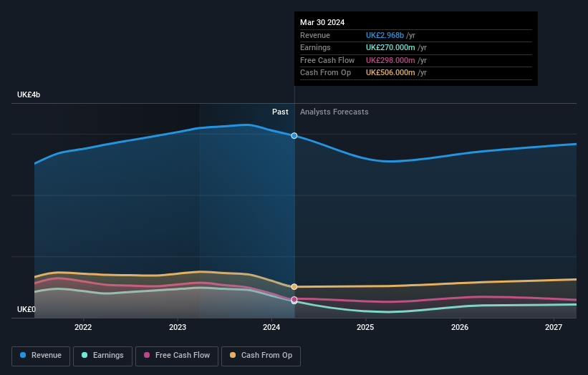The height and width of the screenshot is (375, 588).
Task: Click the UK£298.000m free cash flow value
Action: 390,60
